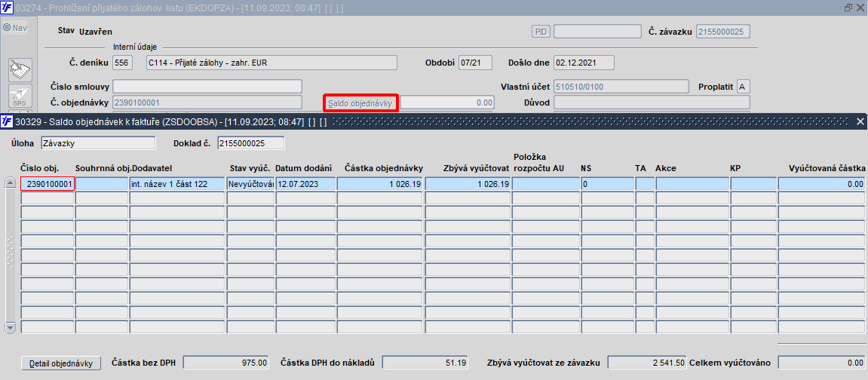This screenshot has width=868, height=380.
Task: Click supplier cell int. název 1 část 122
Action: [x=177, y=184]
